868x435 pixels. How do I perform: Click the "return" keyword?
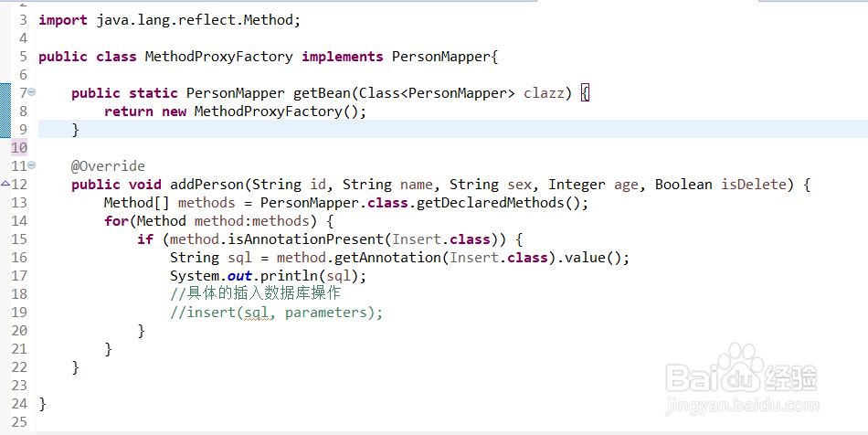[x=129, y=111]
